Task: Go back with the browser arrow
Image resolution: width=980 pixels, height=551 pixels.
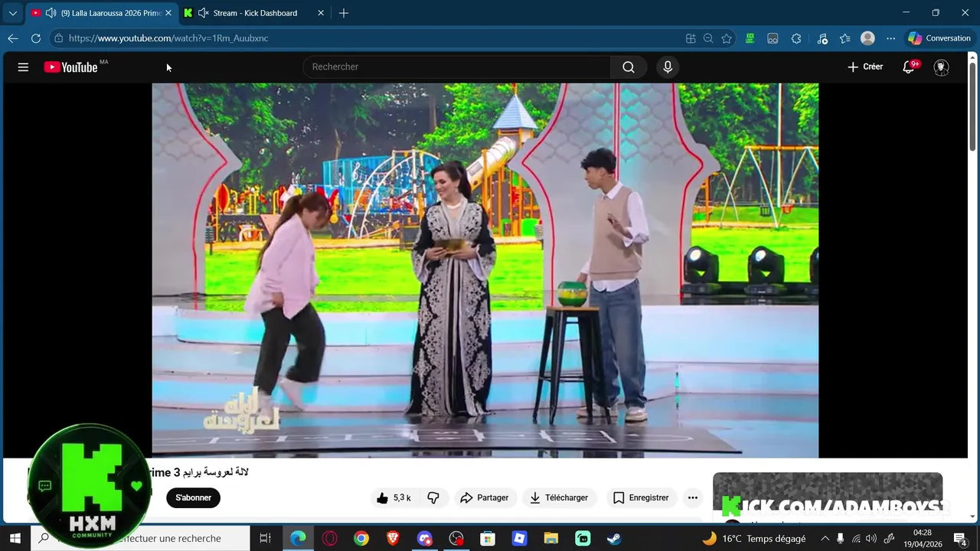Action: coord(13,38)
